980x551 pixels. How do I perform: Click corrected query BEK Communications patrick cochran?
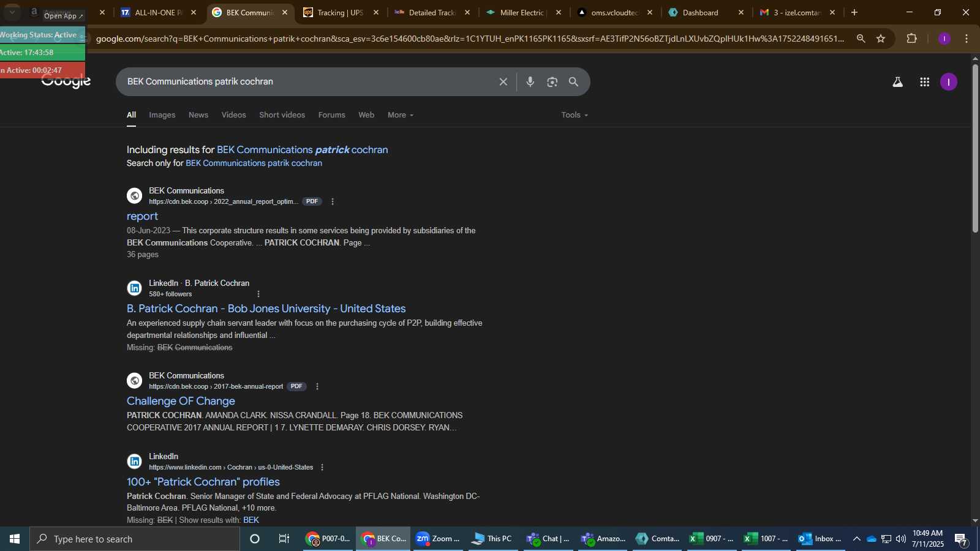pos(303,150)
